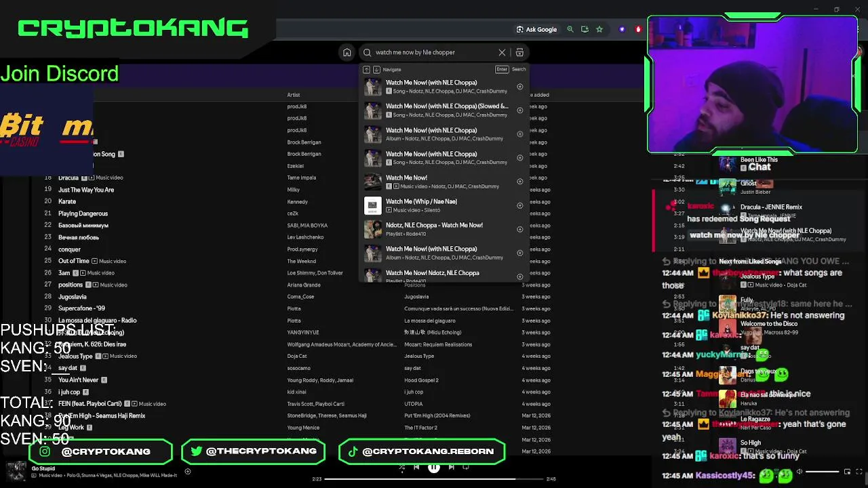Click the Enter key hint in search dropdown

pos(502,69)
